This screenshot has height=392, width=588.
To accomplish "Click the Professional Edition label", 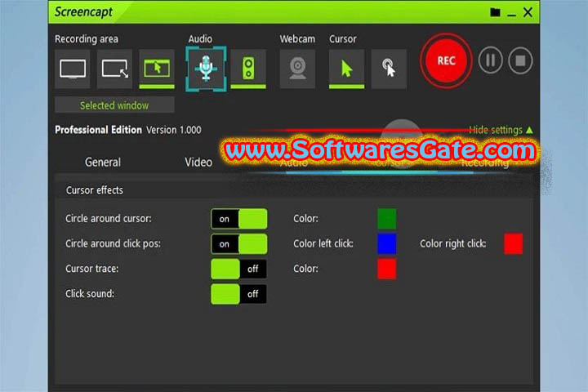I will [98, 130].
